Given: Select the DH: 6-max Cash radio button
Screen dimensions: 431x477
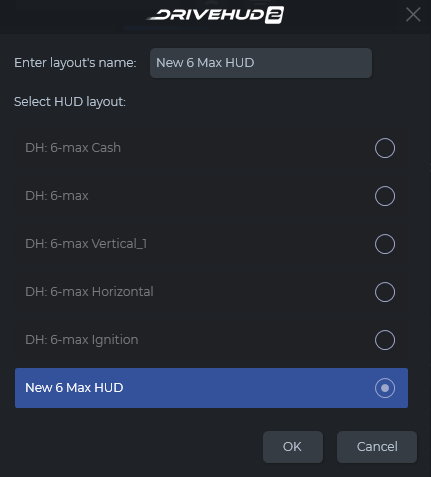Looking at the screenshot, I should tap(385, 148).
